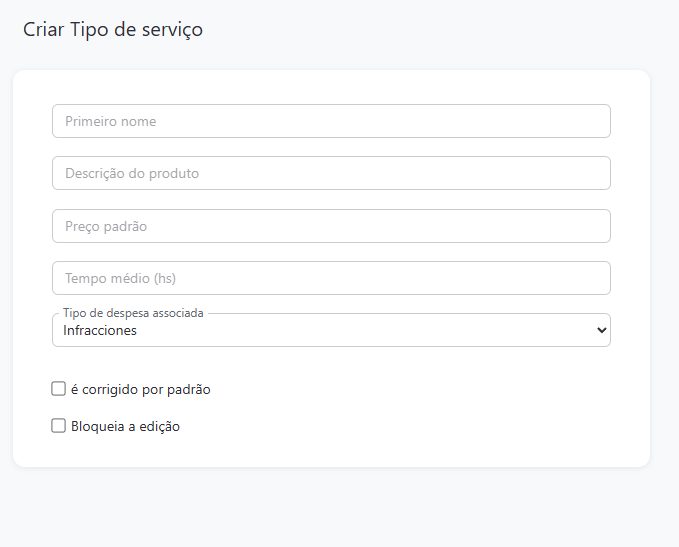
Task: Click the Descrição do produto placeholder text
Action: point(132,174)
